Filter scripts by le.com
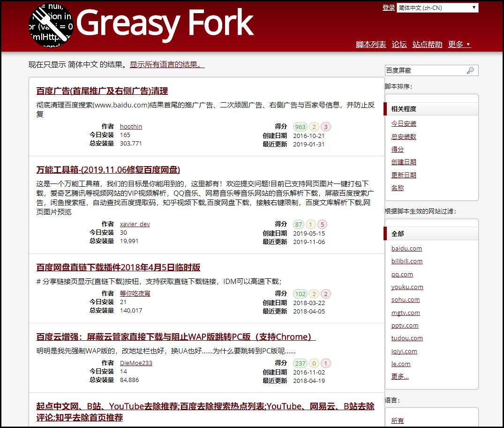This screenshot has width=504, height=428. [x=400, y=364]
